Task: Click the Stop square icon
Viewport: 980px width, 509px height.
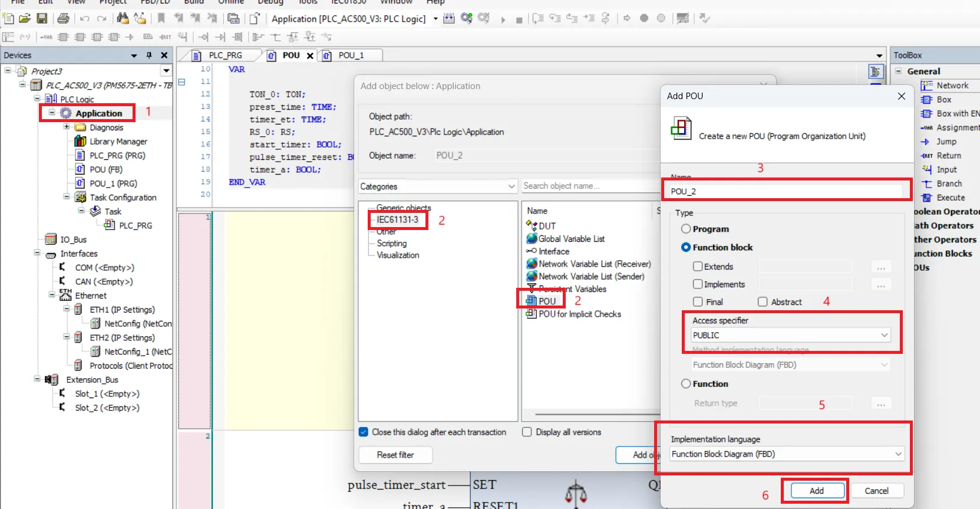Action: coord(519,20)
